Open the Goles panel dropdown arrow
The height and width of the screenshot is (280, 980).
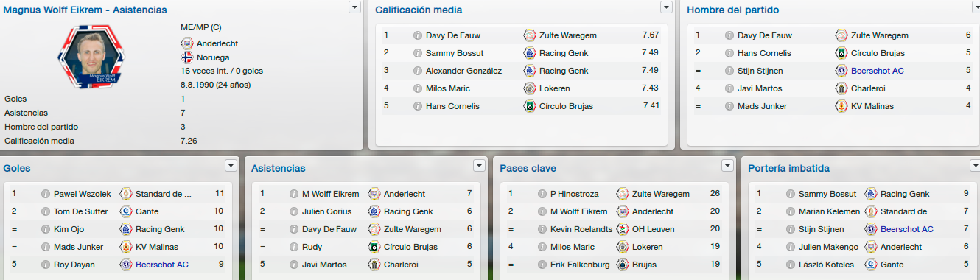231,165
